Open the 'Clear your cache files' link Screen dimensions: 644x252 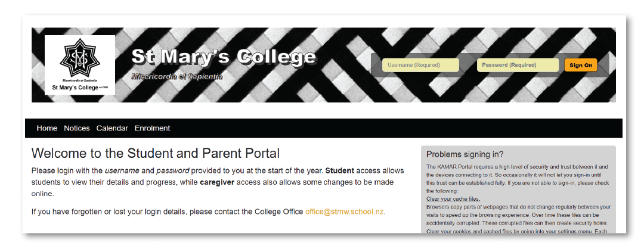tap(453, 198)
